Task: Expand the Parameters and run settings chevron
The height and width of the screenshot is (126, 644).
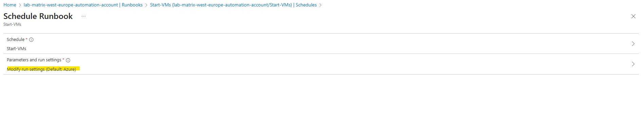Action: point(633,64)
